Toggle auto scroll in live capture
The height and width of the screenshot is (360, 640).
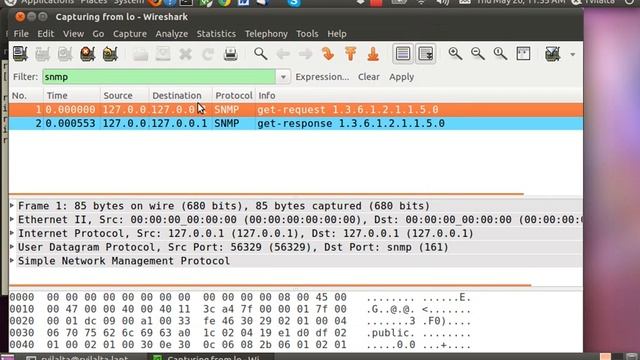[x=425, y=53]
